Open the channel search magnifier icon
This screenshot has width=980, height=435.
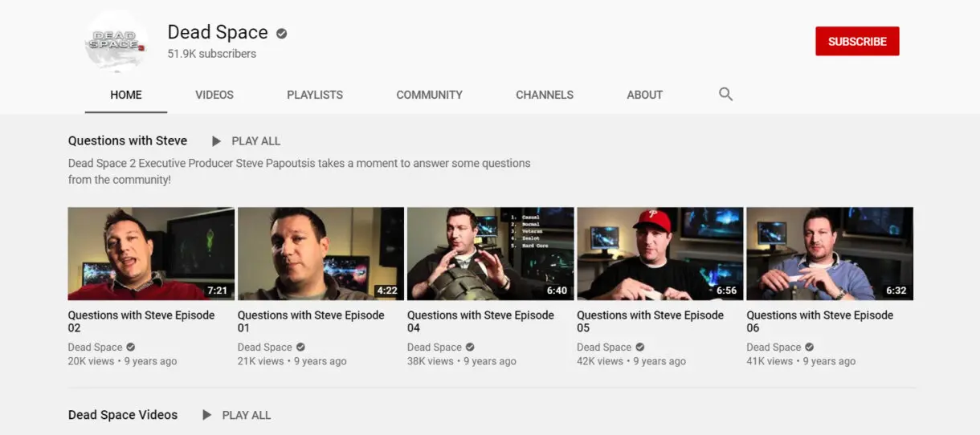[x=725, y=94]
